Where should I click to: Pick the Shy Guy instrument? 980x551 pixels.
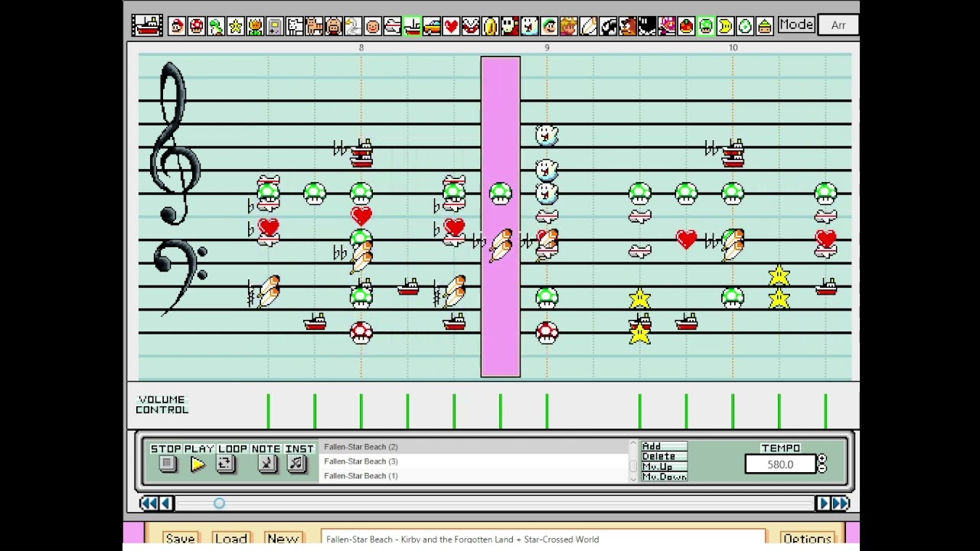coord(510,26)
